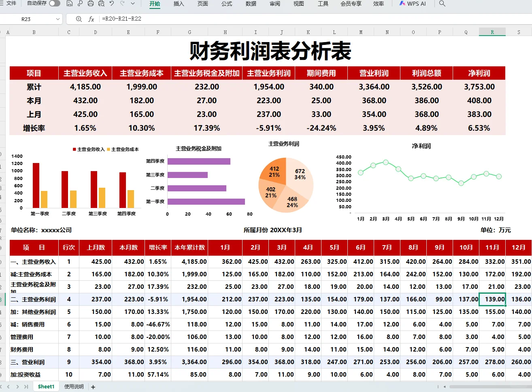Viewport: 532px width, 392px height.
Task: Click the share/export icon beside save
Action: pyautogui.click(x=80, y=3)
